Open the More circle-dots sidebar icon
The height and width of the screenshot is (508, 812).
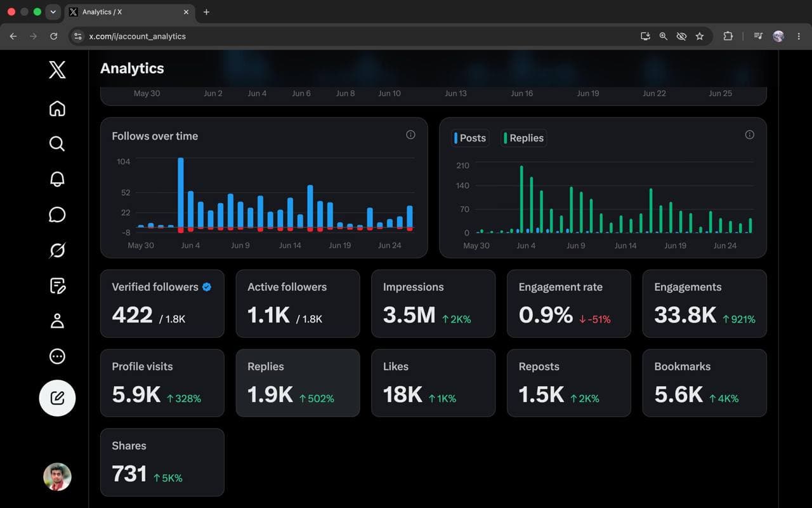(x=57, y=356)
